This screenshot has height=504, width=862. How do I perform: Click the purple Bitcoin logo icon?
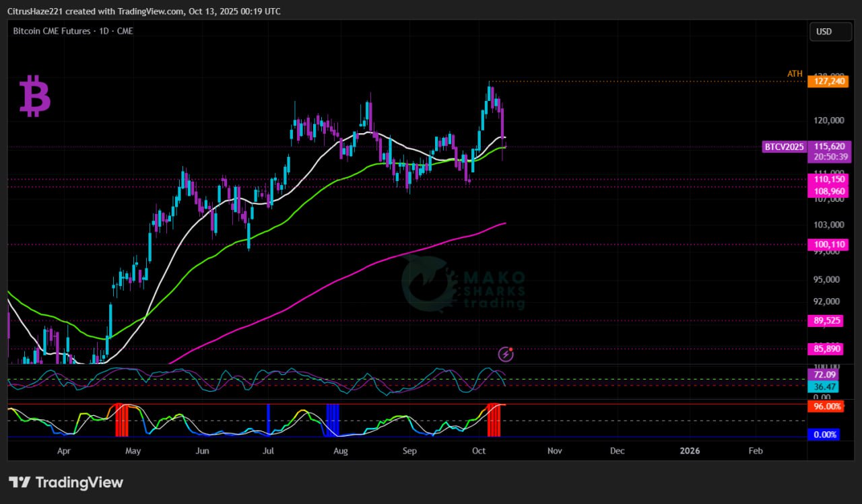(34, 96)
